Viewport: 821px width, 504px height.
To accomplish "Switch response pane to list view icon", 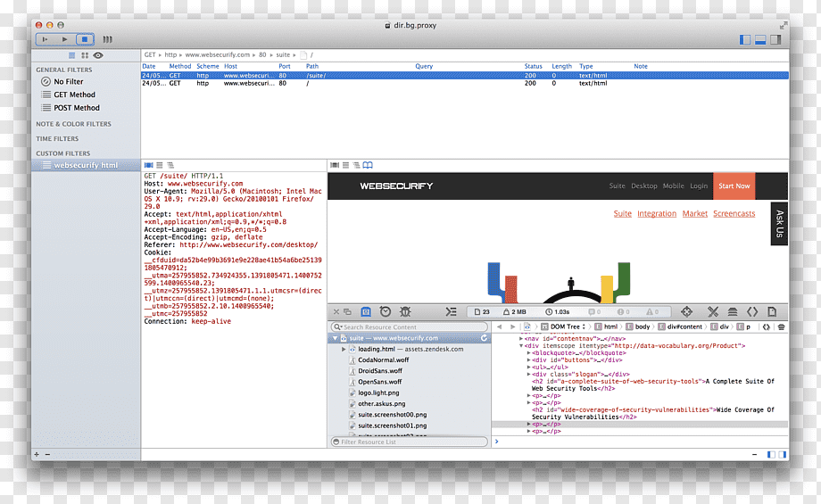I will pyautogui.click(x=345, y=165).
